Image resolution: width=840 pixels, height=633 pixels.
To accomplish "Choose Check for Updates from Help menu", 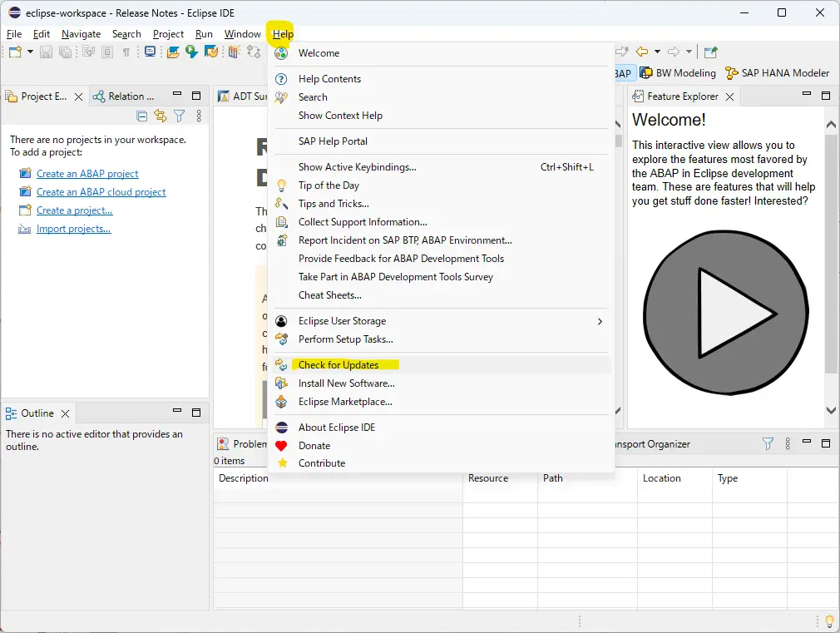I will point(442,365).
